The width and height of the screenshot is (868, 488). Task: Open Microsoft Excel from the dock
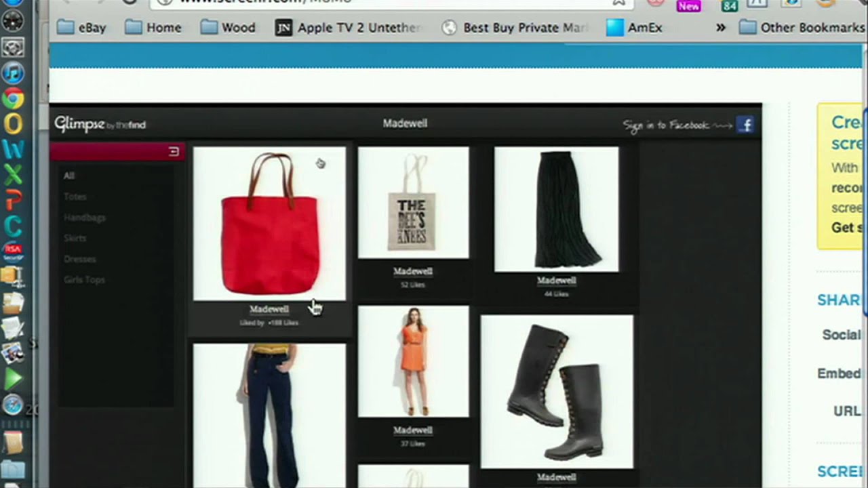[x=13, y=175]
